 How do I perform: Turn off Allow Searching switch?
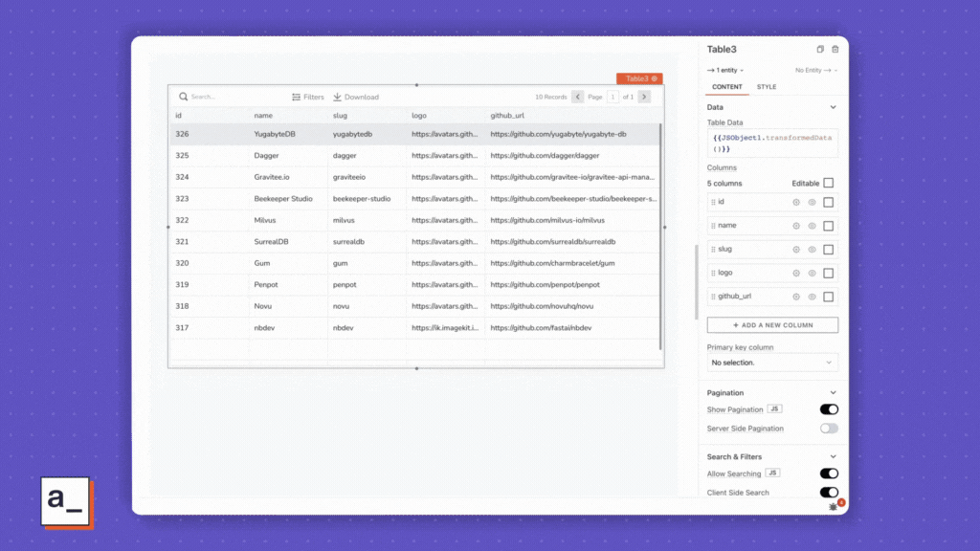coord(829,474)
